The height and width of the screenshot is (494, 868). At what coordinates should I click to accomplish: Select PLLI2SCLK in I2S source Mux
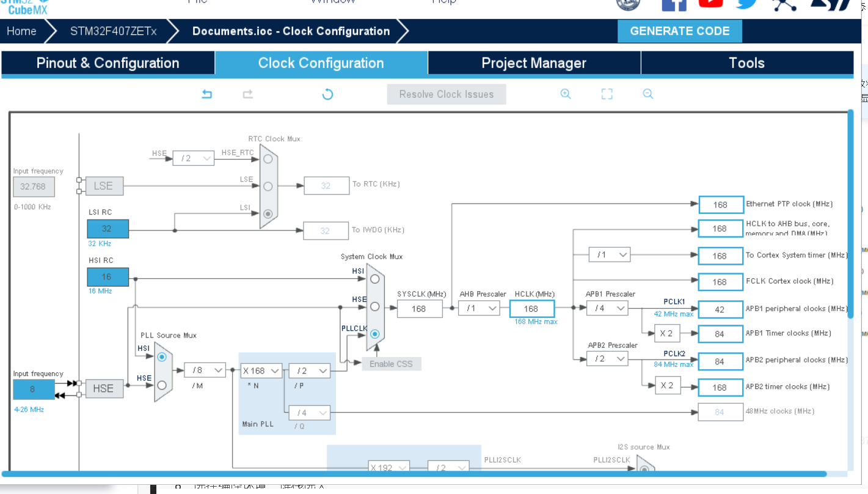[x=644, y=469]
